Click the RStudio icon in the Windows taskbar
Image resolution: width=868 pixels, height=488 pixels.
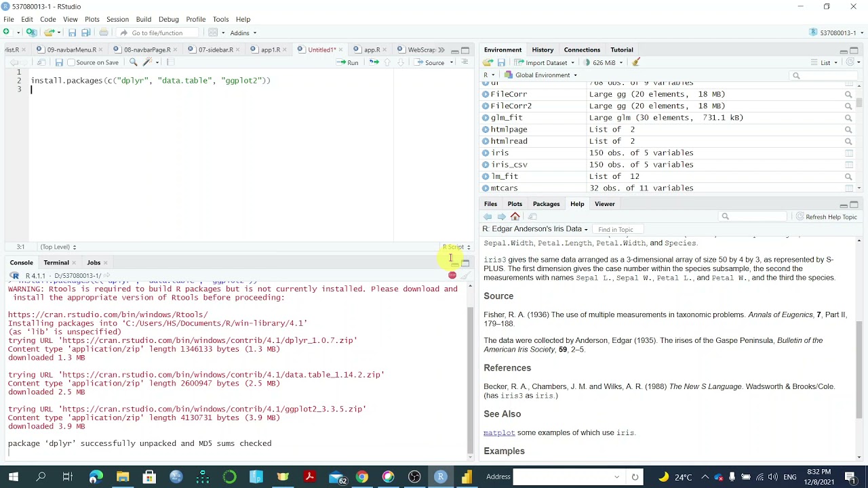440,477
